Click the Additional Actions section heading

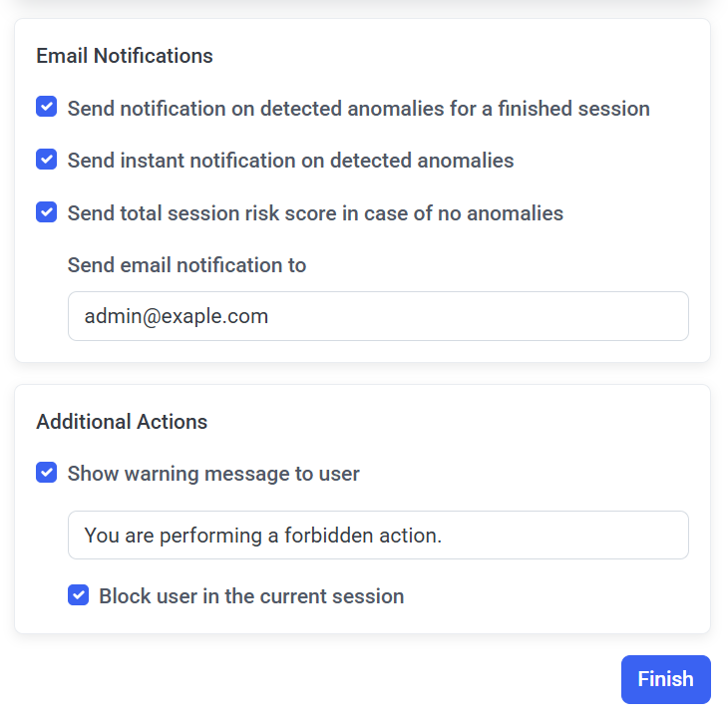coord(122,422)
